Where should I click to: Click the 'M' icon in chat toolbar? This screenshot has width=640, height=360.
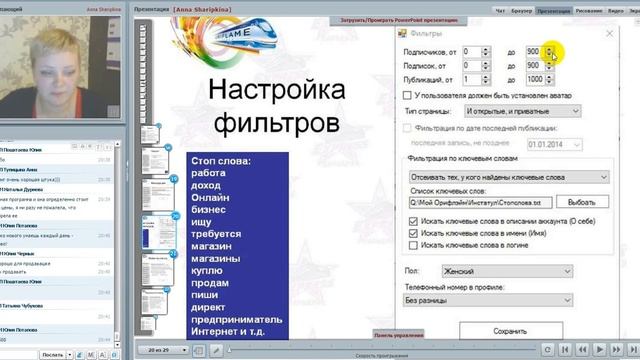tap(91, 355)
